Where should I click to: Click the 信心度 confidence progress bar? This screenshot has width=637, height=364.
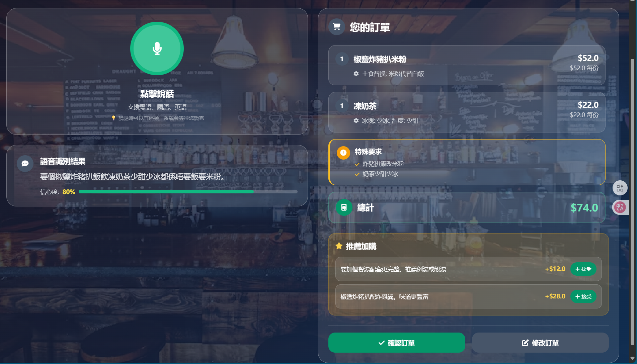tap(188, 192)
